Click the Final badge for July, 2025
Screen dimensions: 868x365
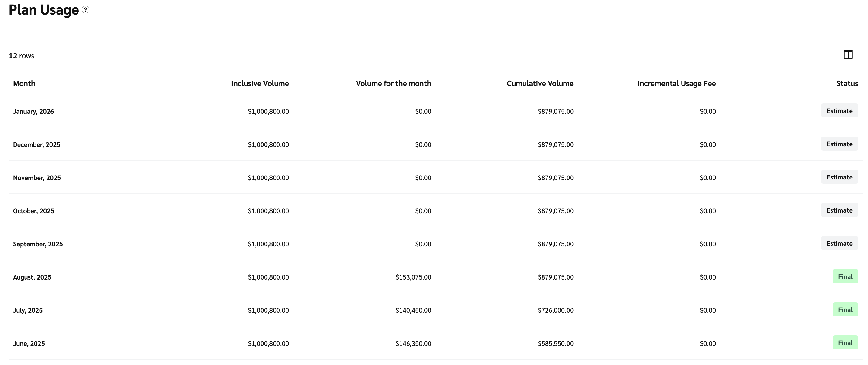coord(845,310)
